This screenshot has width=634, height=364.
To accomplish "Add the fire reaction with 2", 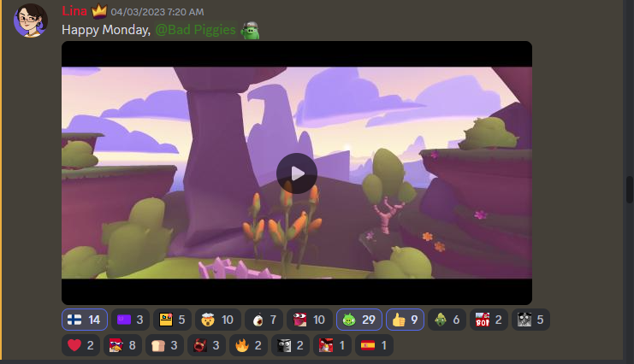I will (x=248, y=345).
